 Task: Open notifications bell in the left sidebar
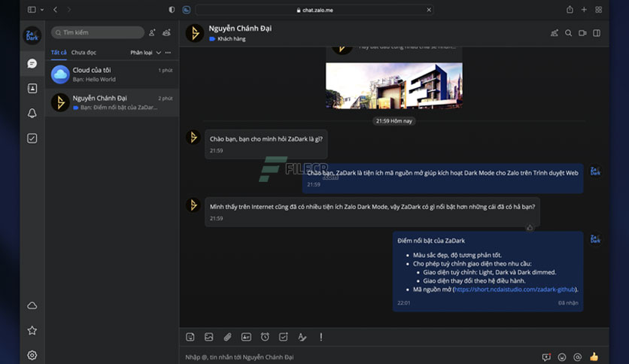tap(32, 113)
